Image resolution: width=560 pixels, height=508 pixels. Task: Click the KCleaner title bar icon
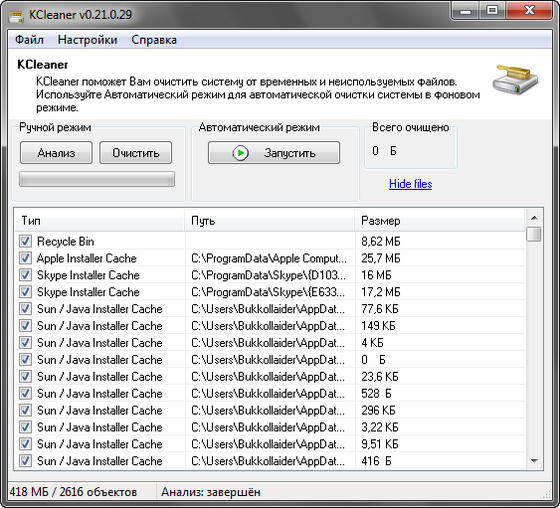click(16, 15)
